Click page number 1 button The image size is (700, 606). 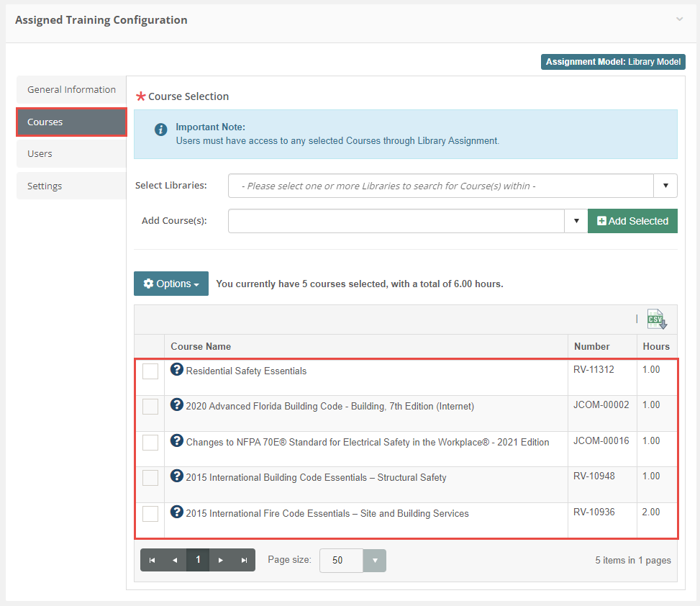pos(198,560)
